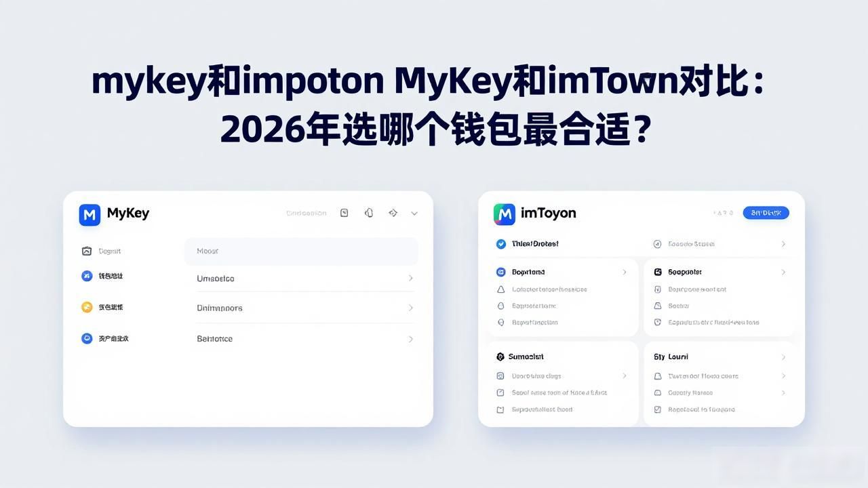Screen dimensions: 868x488
Task: Click the "Bogrtona" card title
Action: click(528, 272)
